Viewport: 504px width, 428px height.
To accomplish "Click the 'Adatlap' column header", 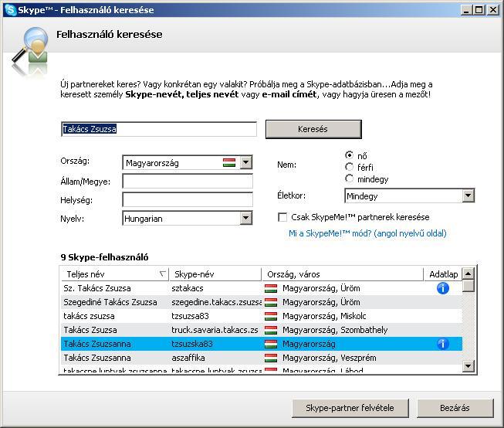I will [x=443, y=274].
